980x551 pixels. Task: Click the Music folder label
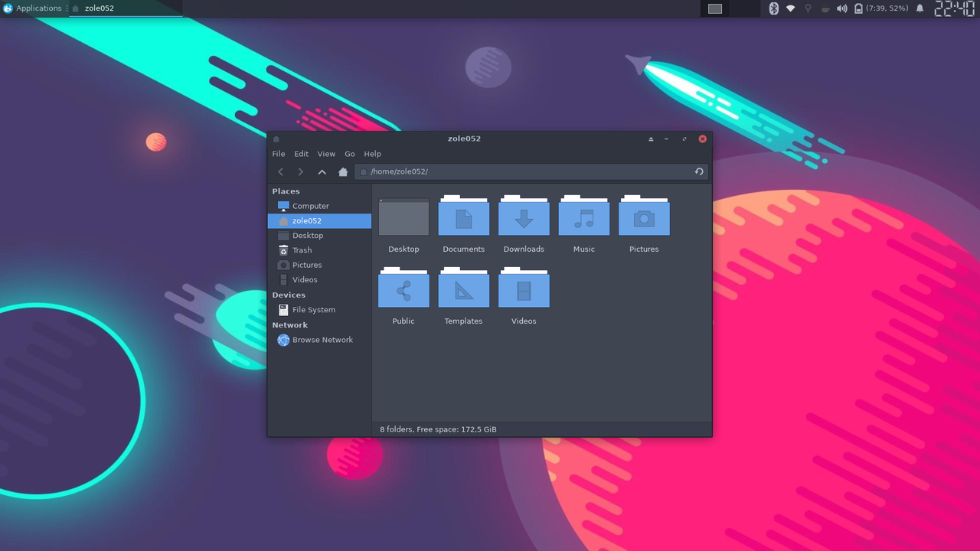tap(584, 249)
